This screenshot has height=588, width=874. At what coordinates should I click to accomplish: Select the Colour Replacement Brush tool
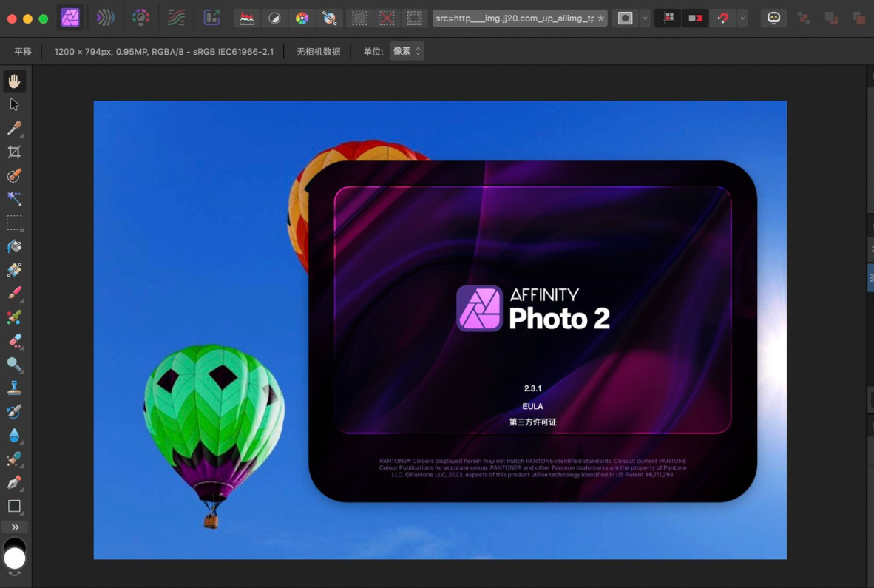[14, 317]
